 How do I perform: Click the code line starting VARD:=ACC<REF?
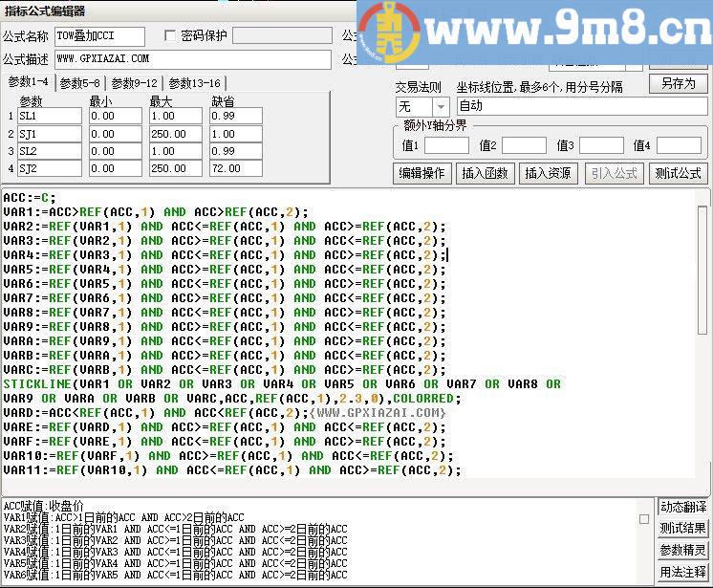225,413
